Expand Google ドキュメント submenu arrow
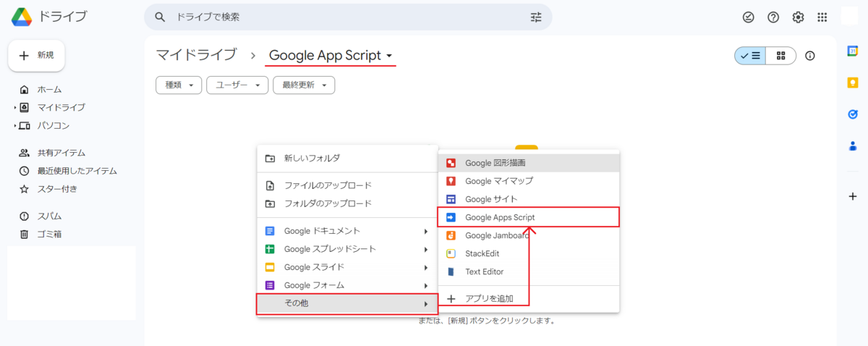 (426, 231)
